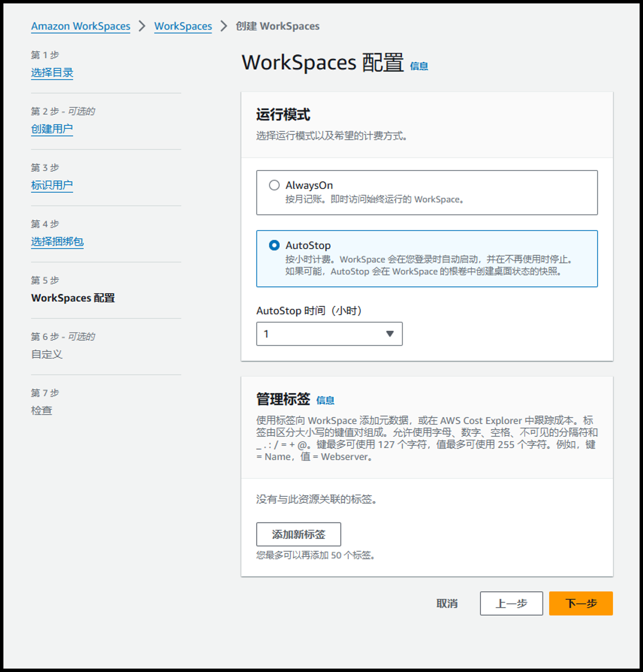Select step 7 检查 in sidebar
Image resolution: width=643 pixels, height=672 pixels.
42,410
